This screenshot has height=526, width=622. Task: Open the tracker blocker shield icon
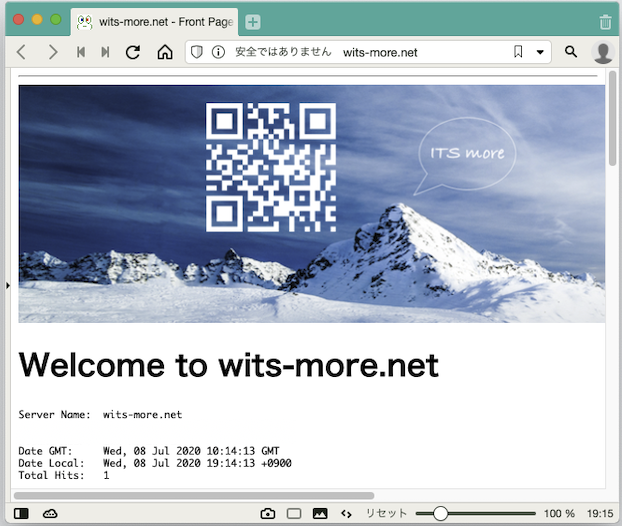pyautogui.click(x=197, y=52)
